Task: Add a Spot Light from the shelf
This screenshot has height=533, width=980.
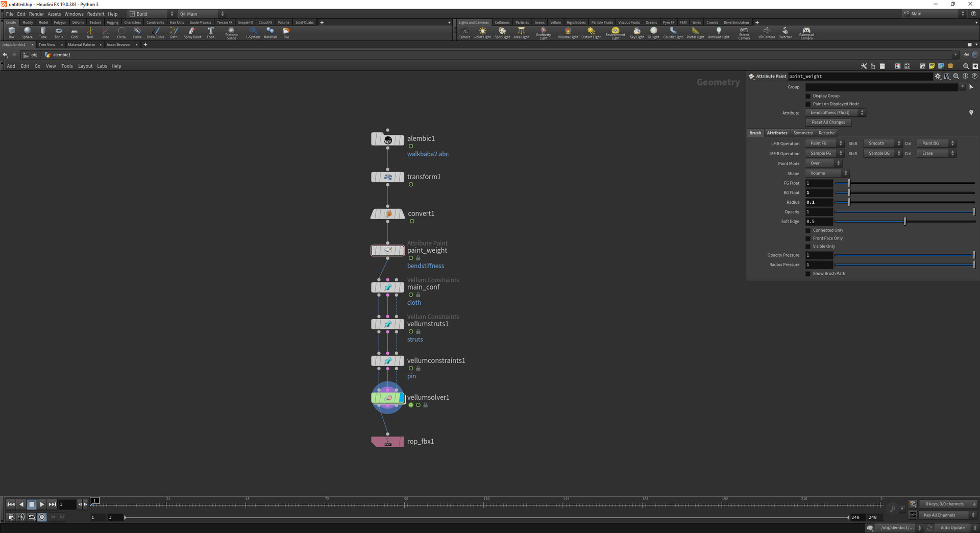Action: [x=502, y=33]
